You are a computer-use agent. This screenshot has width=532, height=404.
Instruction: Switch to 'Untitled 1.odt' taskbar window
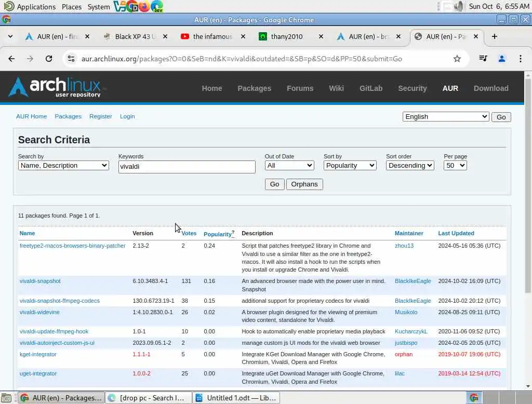(x=236, y=398)
